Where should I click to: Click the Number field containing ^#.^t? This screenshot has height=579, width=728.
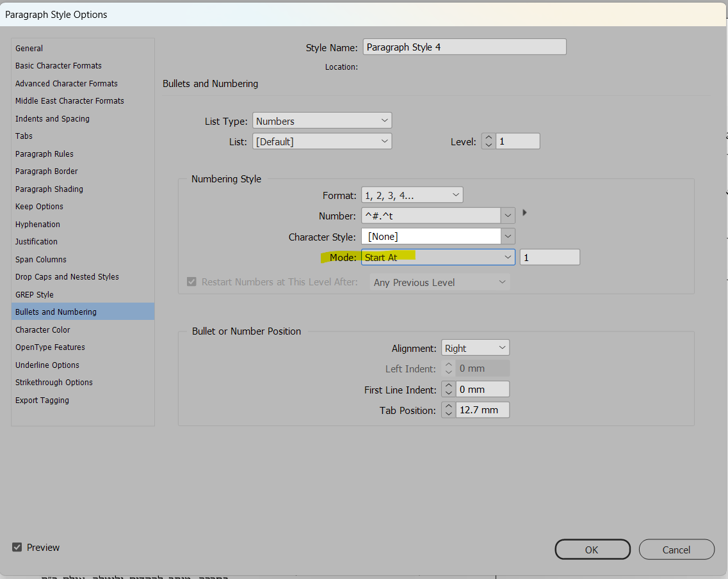431,215
